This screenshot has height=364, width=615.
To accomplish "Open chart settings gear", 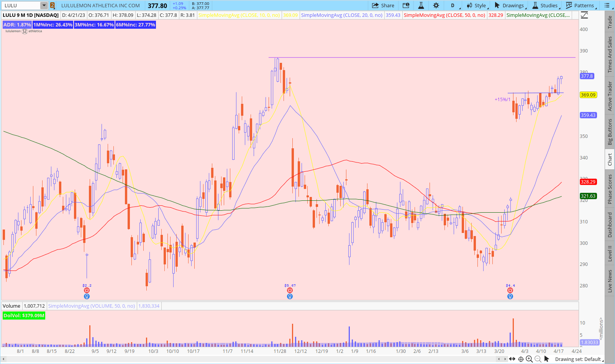I will click(x=436, y=5).
